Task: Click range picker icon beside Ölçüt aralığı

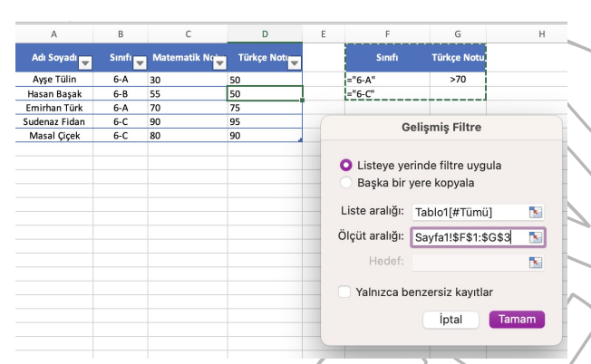Action: coord(535,237)
